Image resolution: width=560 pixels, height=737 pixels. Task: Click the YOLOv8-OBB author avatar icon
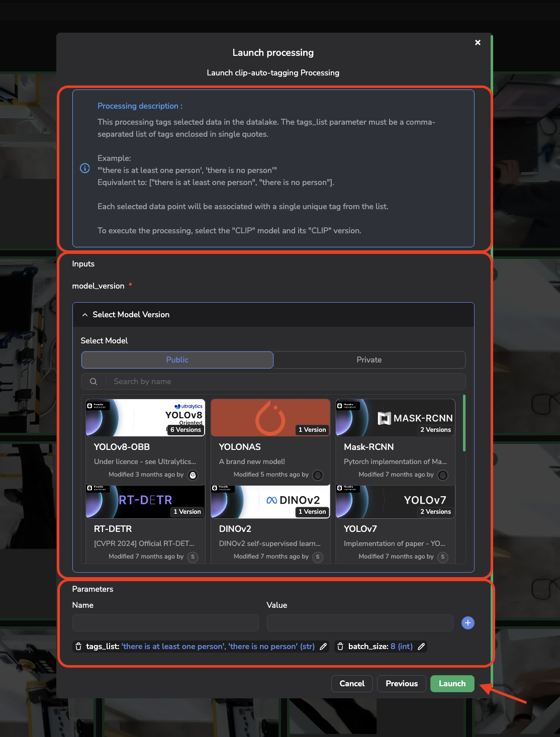[193, 475]
